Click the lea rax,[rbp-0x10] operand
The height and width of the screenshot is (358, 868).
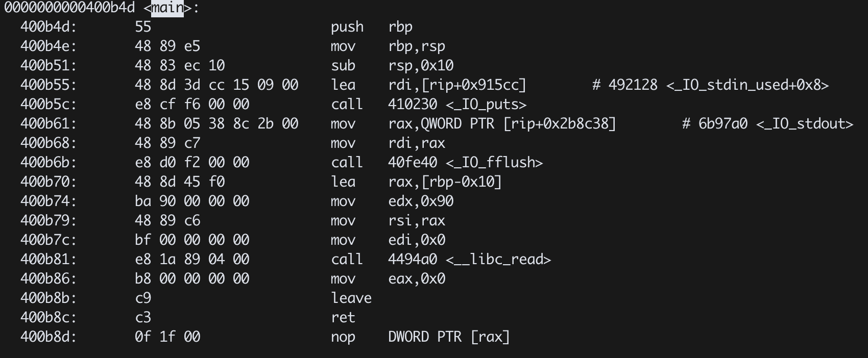tap(445, 182)
